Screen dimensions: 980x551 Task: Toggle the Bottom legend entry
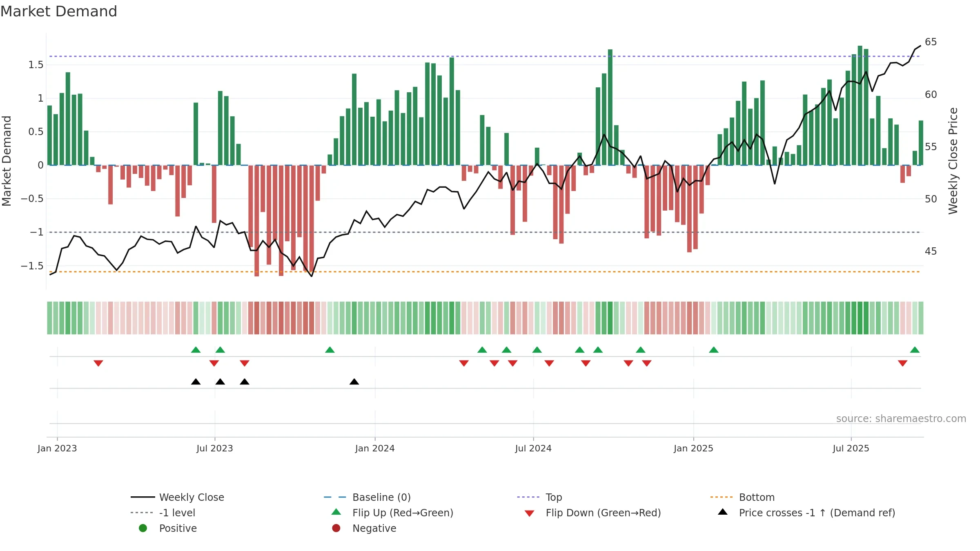click(x=743, y=497)
